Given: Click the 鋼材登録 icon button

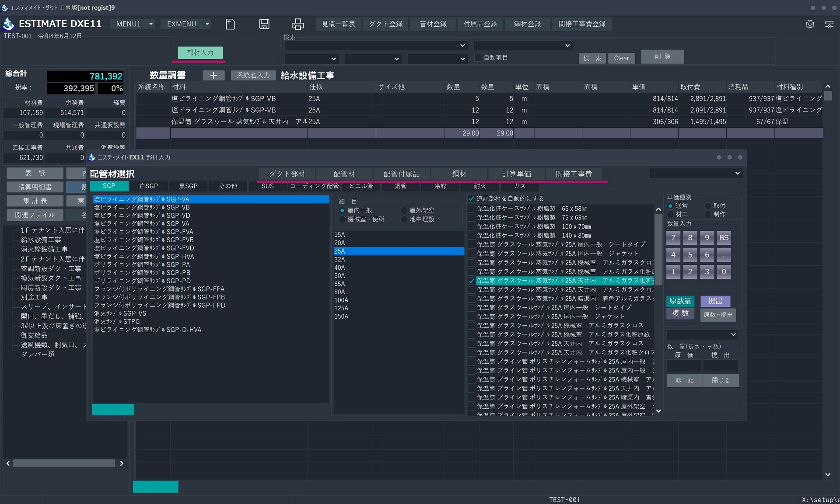Looking at the screenshot, I should (x=526, y=24).
